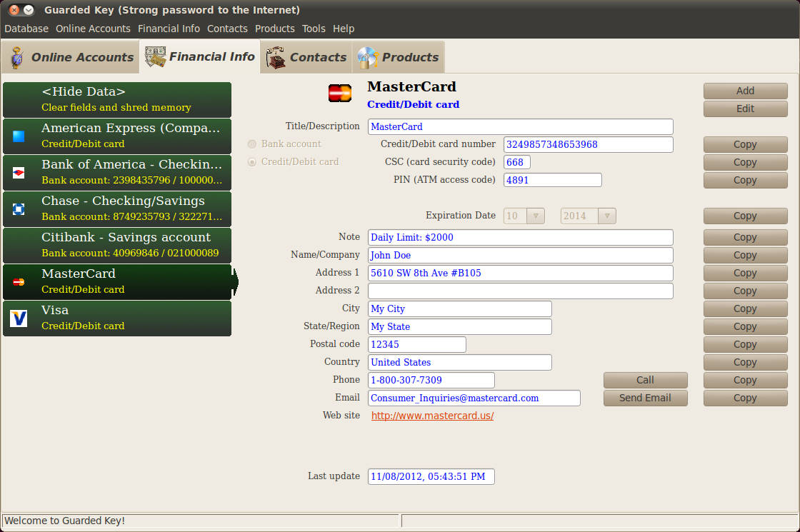The width and height of the screenshot is (800, 532).
Task: Click the empty Address 2 field
Action: coord(521,291)
